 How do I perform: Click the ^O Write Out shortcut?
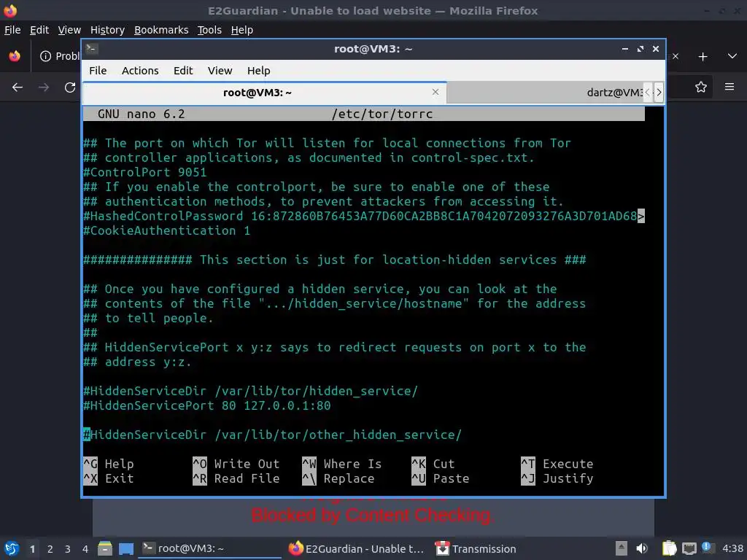click(x=236, y=464)
